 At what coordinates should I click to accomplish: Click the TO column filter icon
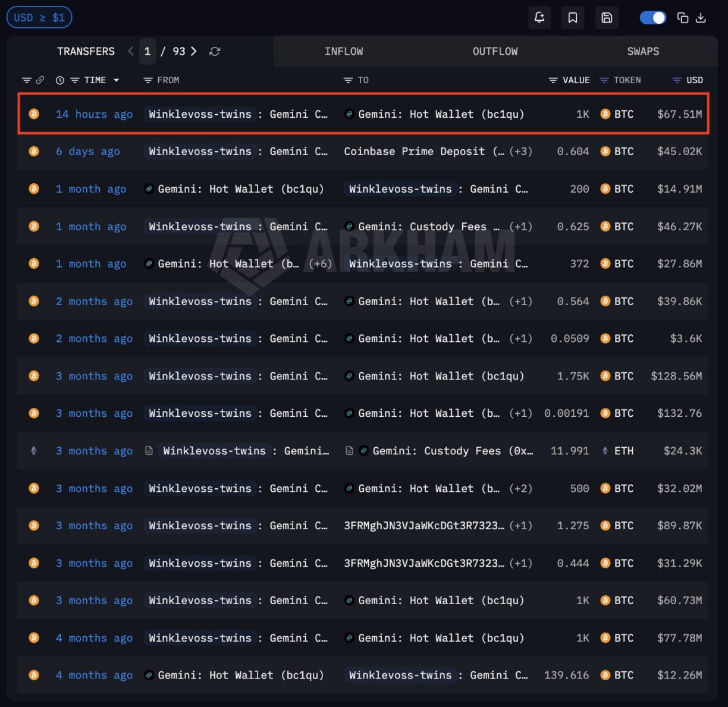[348, 80]
